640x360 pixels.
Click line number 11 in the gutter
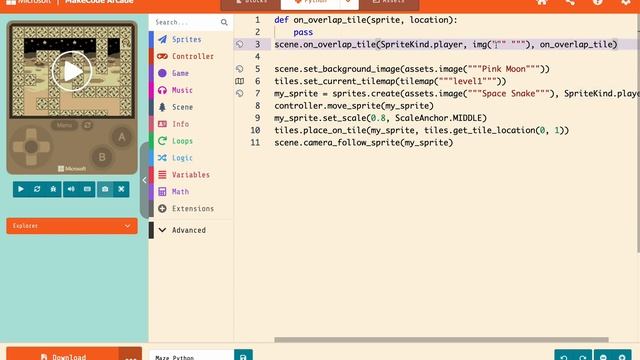(x=255, y=142)
